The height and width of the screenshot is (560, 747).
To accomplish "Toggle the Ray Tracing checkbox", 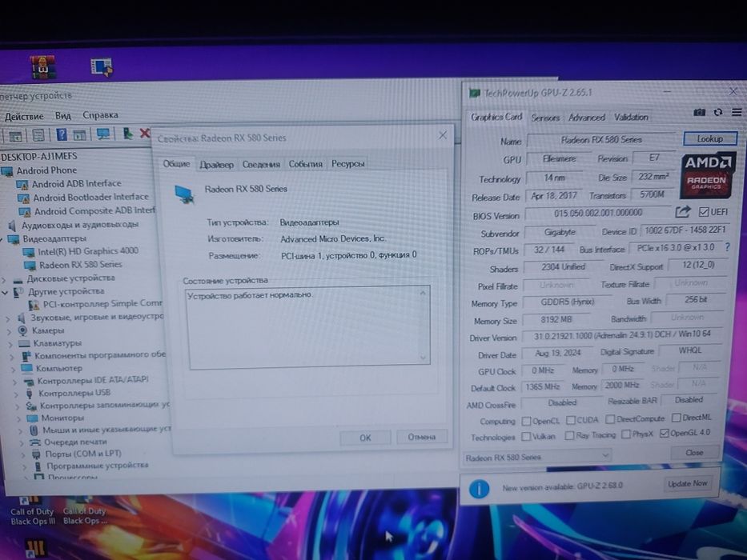I will tap(569, 435).
